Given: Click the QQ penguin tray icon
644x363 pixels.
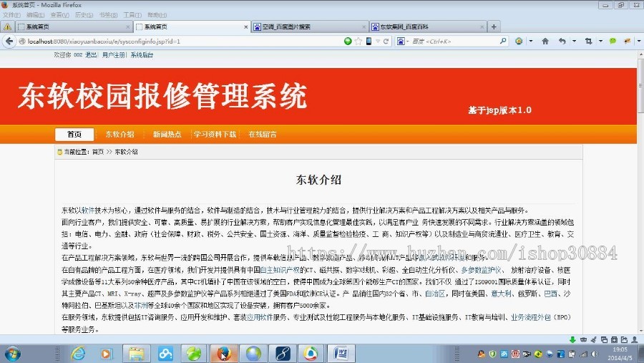Looking at the screenshot, I should point(481,354).
